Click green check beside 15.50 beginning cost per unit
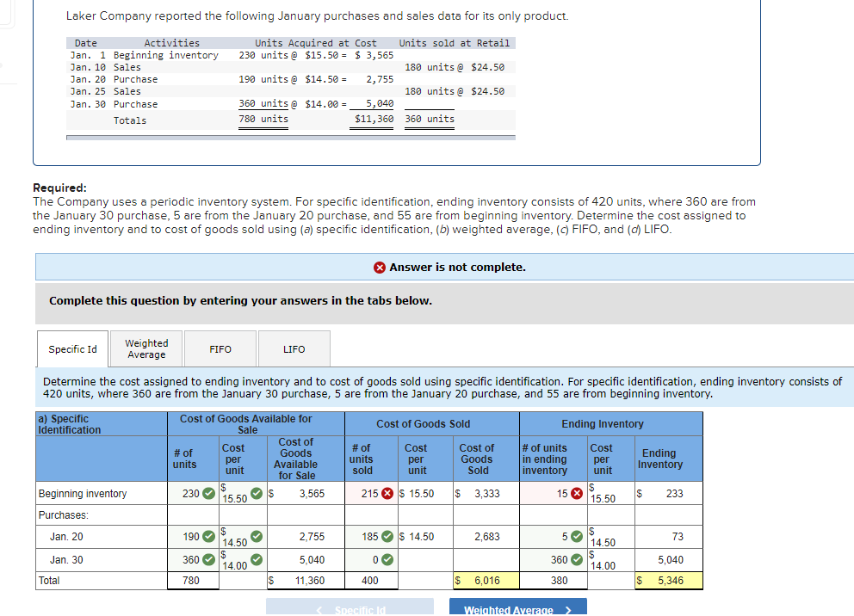Viewport: 854px width, 616px height. click(257, 494)
